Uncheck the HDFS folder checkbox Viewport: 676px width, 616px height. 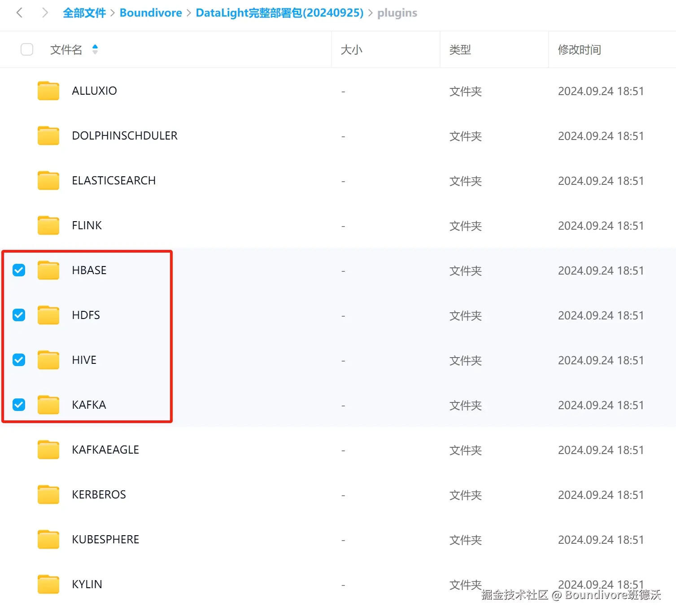pos(19,315)
